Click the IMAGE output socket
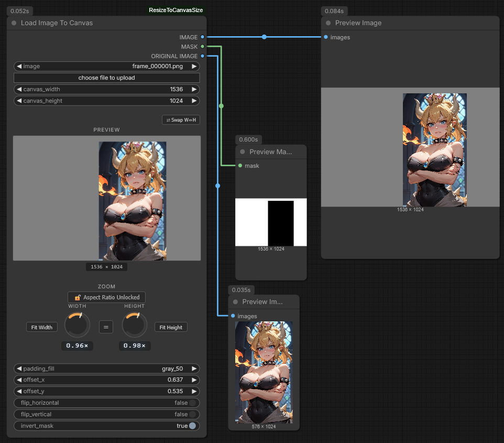The image size is (504, 443). point(203,37)
